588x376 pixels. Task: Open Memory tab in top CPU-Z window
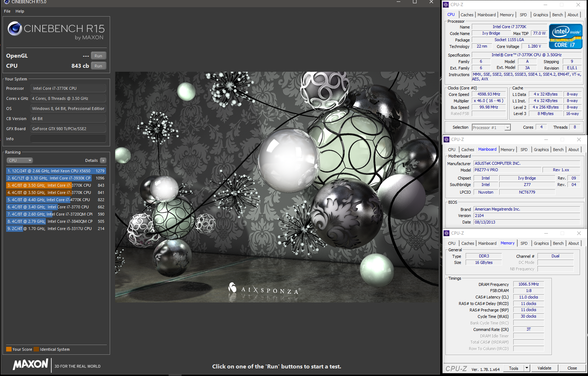[x=507, y=15]
